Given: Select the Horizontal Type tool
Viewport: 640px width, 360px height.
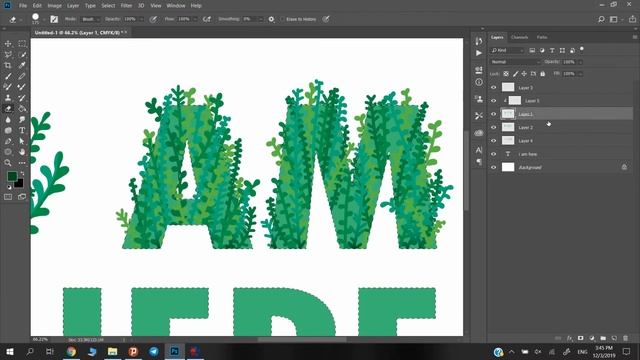Looking at the screenshot, I should [22, 130].
